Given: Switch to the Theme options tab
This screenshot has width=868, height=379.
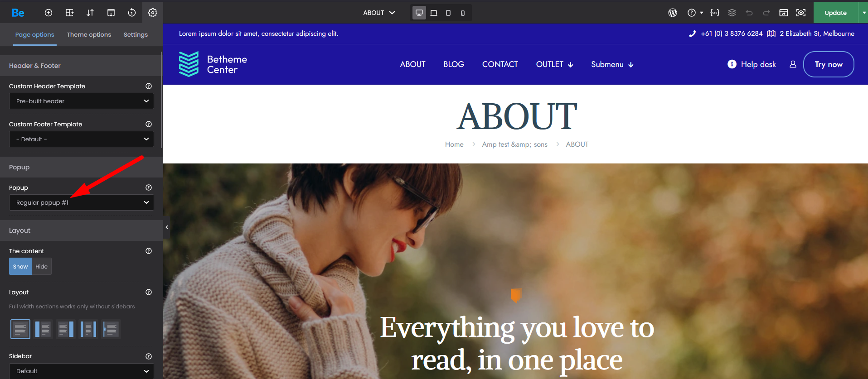Looking at the screenshot, I should [x=89, y=34].
